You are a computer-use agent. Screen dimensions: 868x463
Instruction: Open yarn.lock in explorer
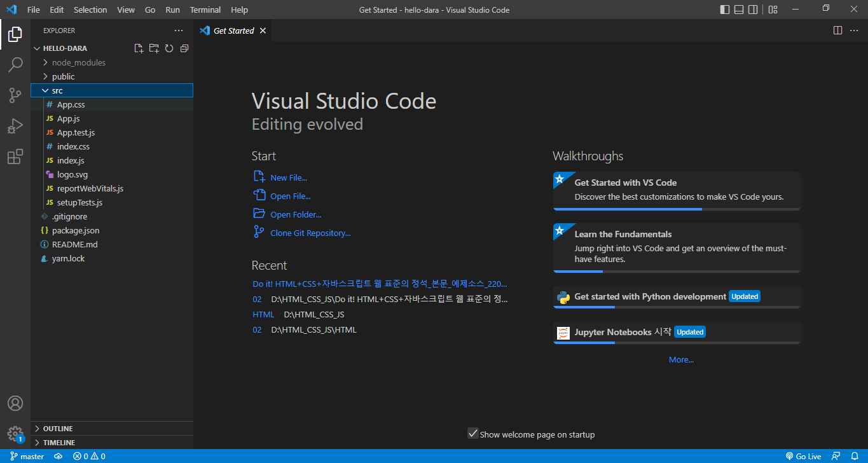[112, 258]
